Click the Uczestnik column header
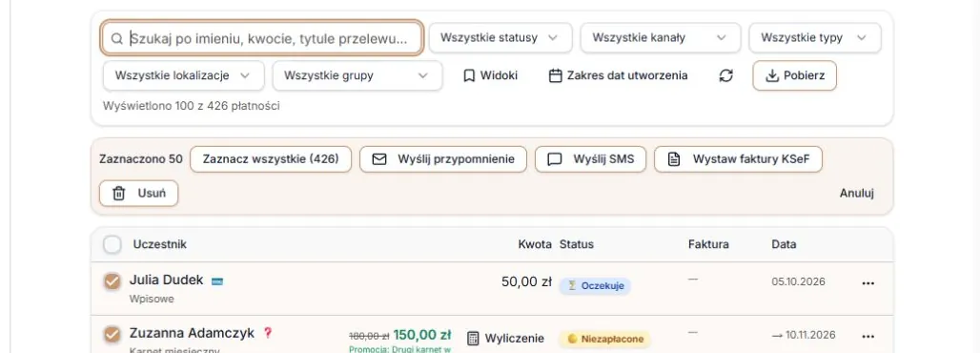 pyautogui.click(x=159, y=244)
